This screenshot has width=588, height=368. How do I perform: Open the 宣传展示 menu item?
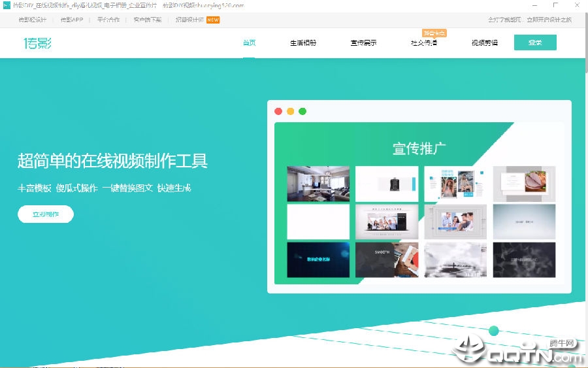363,42
